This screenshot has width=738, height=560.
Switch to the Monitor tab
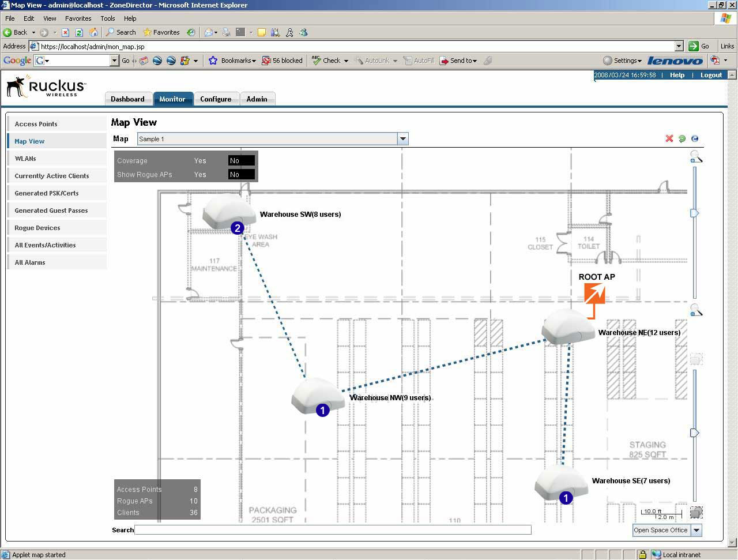click(x=172, y=99)
